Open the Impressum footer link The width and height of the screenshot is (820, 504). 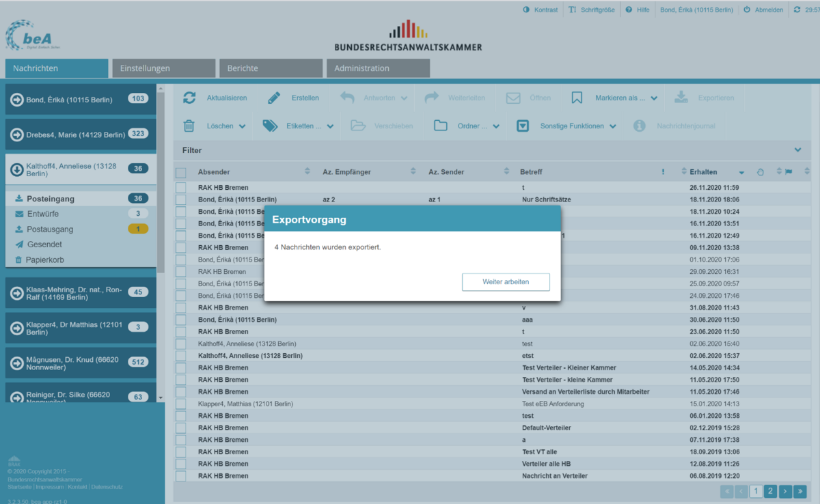point(50,487)
